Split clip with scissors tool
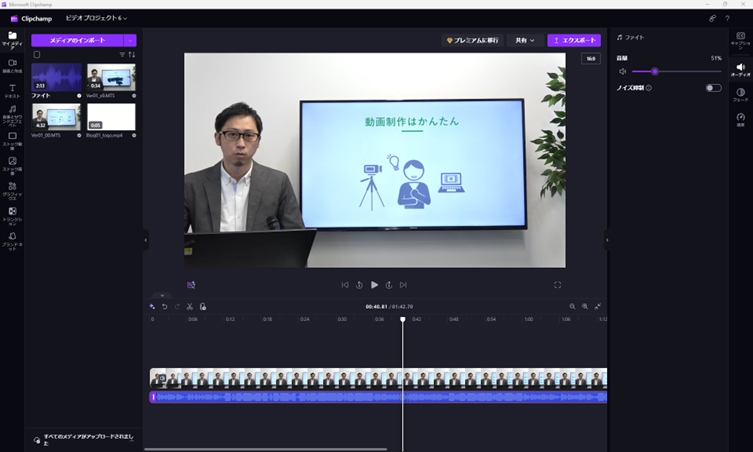Screen dimensions: 753x452 (x=190, y=306)
